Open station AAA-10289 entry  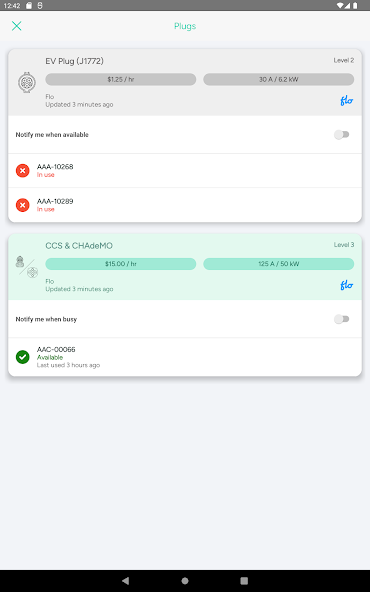(x=185, y=205)
